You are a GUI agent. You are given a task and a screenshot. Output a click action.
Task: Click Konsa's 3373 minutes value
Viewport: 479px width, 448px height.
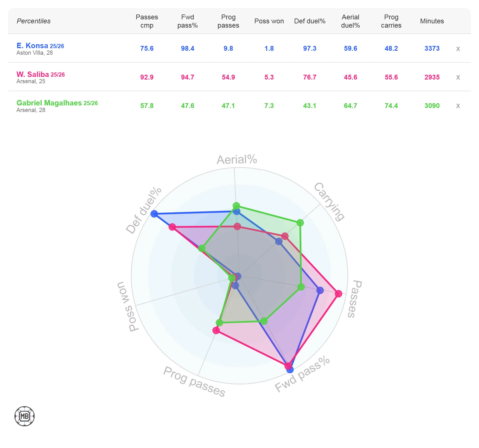click(x=432, y=48)
